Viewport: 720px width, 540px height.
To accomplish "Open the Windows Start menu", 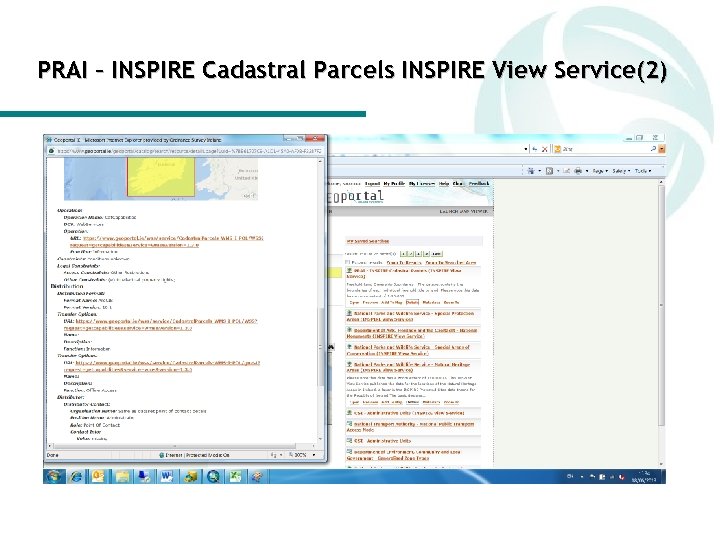I will pos(54,477).
